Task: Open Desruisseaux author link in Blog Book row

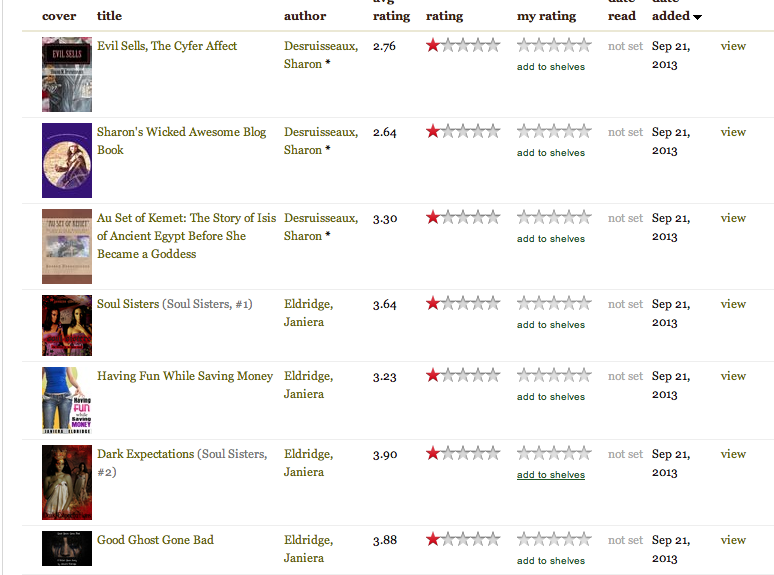Action: click(321, 141)
